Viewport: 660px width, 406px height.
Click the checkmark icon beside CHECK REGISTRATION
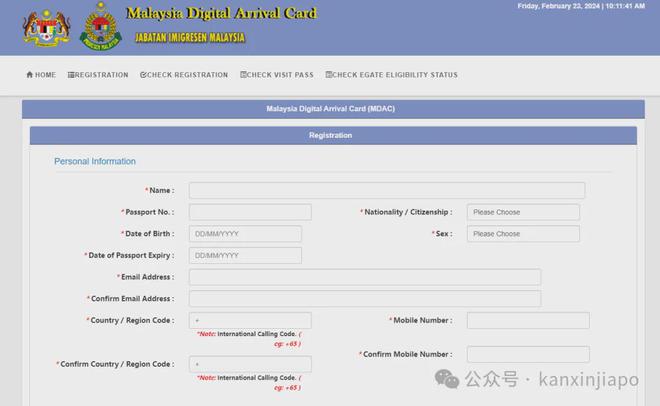point(143,75)
